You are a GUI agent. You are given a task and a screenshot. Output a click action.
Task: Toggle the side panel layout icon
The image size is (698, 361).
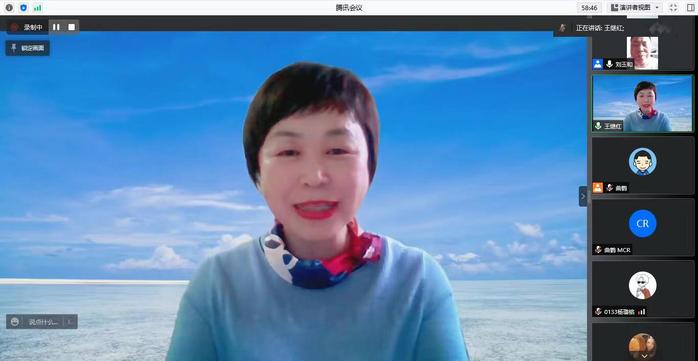coord(690,8)
